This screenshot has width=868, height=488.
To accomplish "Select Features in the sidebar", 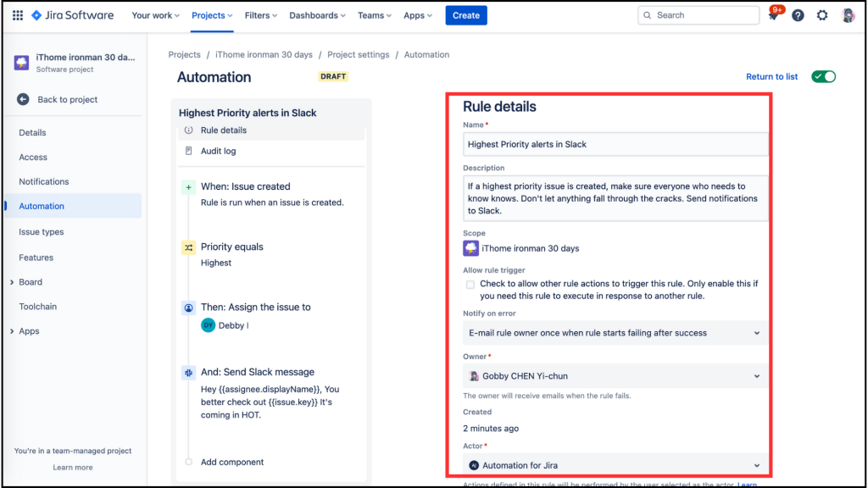I will point(36,258).
